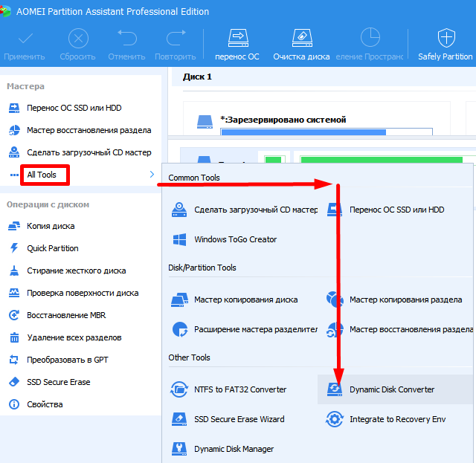Screen dimensions: 476x463
Task: Click the SSD Secure Erase eraser icon
Action: [14, 382]
